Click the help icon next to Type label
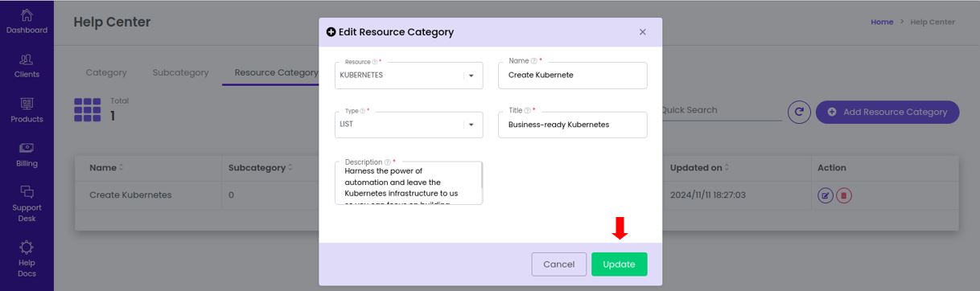 click(x=363, y=111)
